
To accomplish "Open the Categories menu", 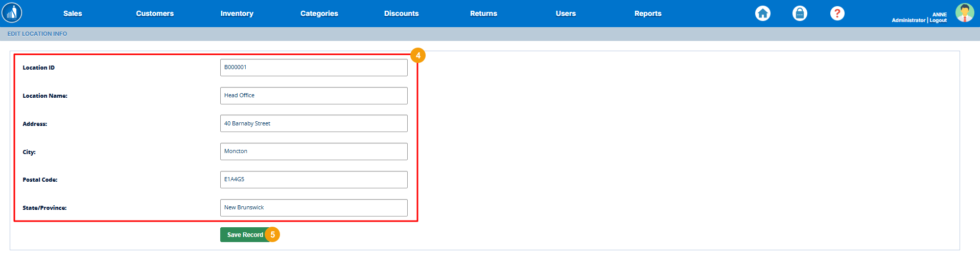I will pos(319,13).
